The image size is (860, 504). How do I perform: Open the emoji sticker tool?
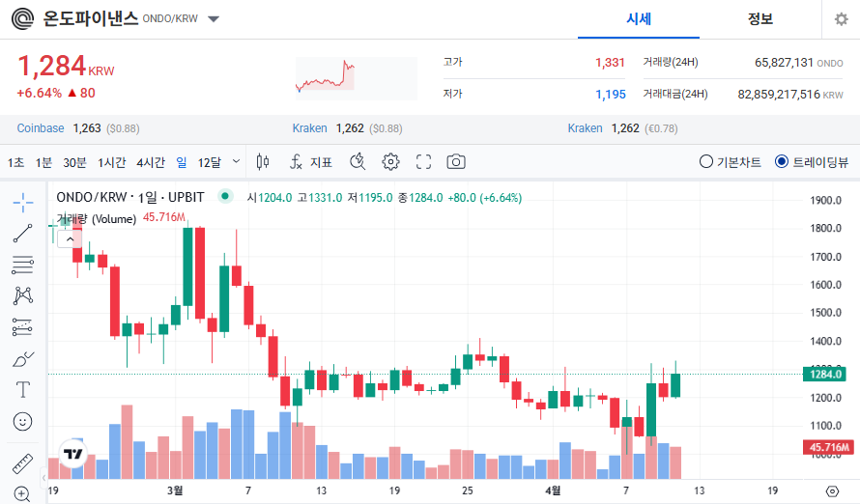tap(22, 422)
